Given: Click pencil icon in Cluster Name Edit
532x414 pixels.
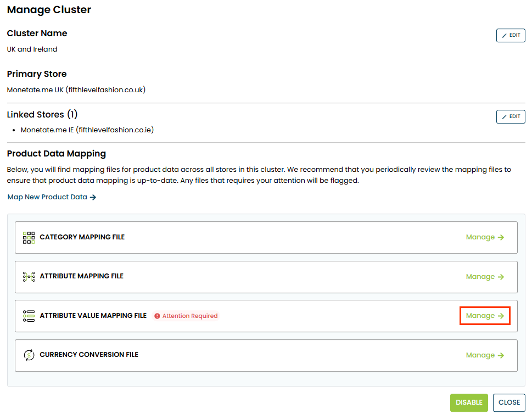Looking at the screenshot, I should coord(504,36).
